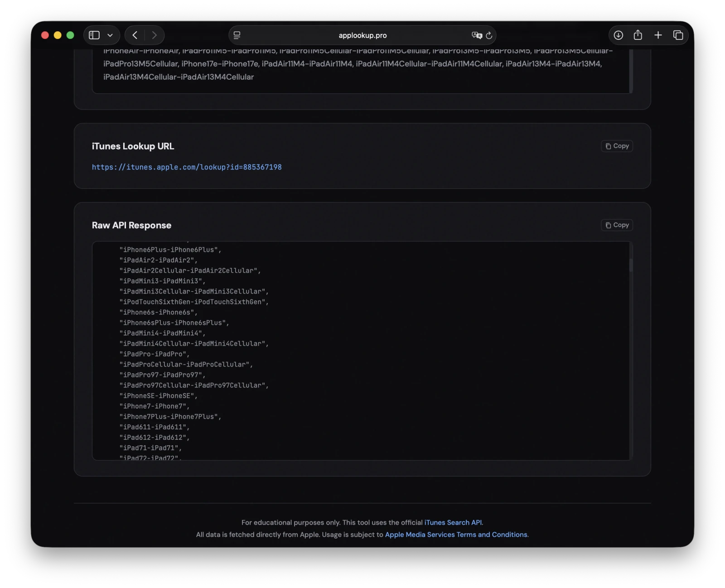Show Safari downloads

coord(619,35)
